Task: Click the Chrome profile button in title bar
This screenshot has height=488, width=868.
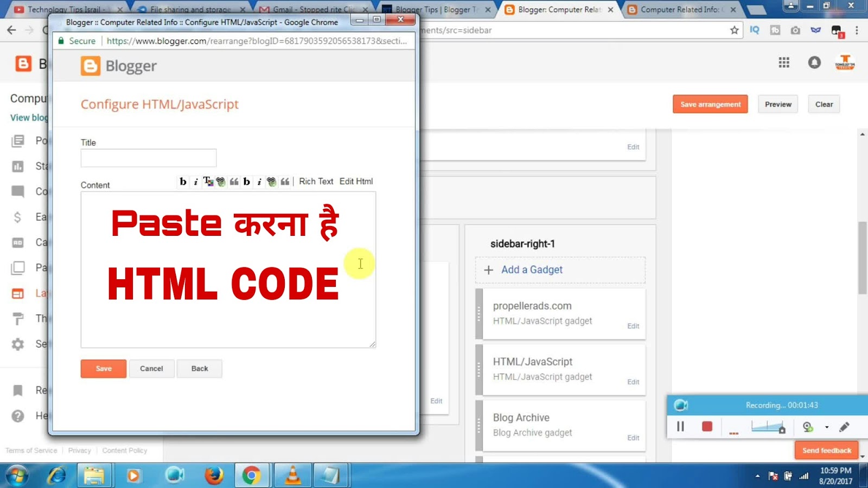Action: point(791,6)
